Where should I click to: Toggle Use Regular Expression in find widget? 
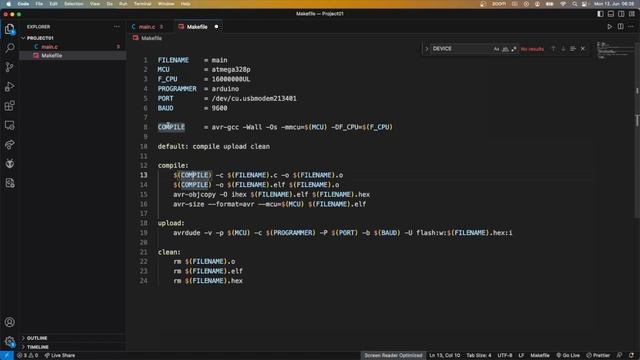click(x=514, y=49)
